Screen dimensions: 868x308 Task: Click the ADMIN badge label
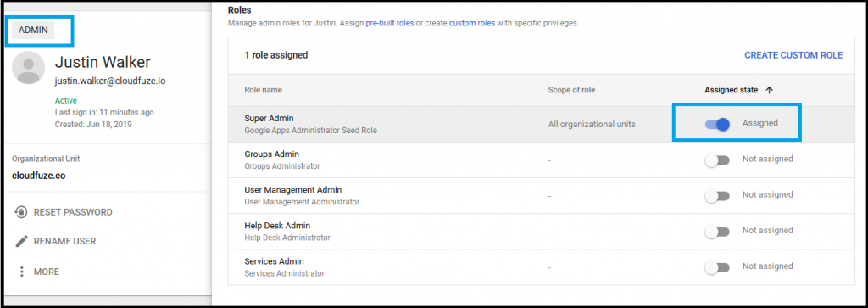(x=33, y=30)
